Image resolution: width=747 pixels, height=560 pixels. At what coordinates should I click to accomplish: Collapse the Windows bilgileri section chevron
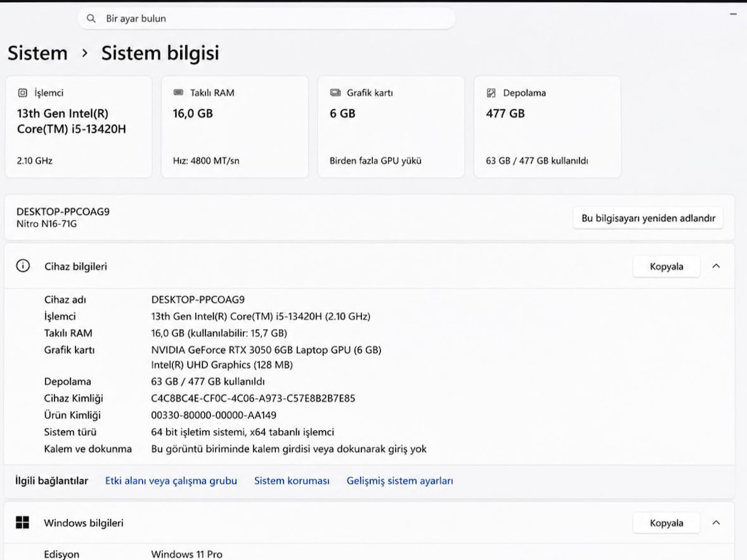716,523
